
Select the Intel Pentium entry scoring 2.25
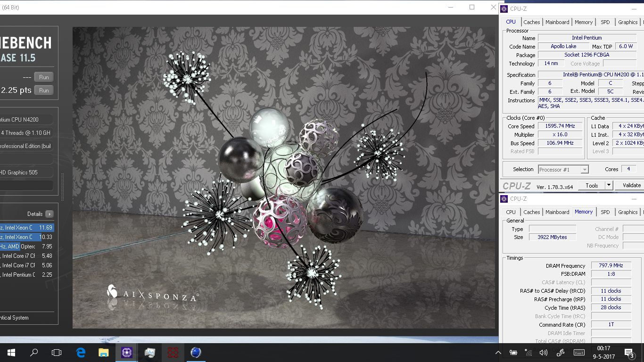[27, 275]
